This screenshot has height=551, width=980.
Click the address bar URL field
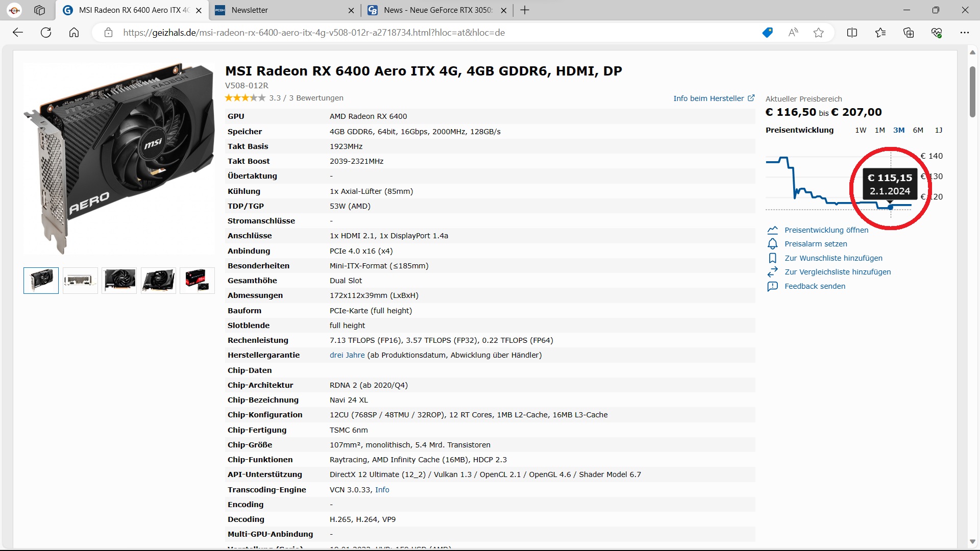pos(314,33)
